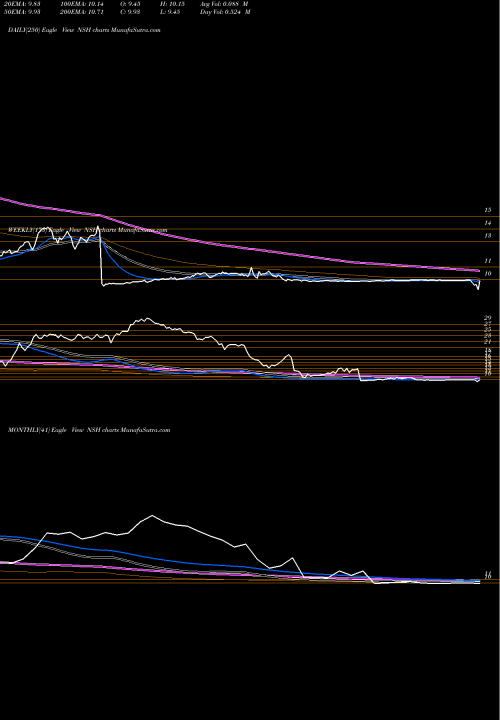The width and height of the screenshot is (500, 720).
Task: Click price label 11 on daily axis
Action: coord(488,261)
